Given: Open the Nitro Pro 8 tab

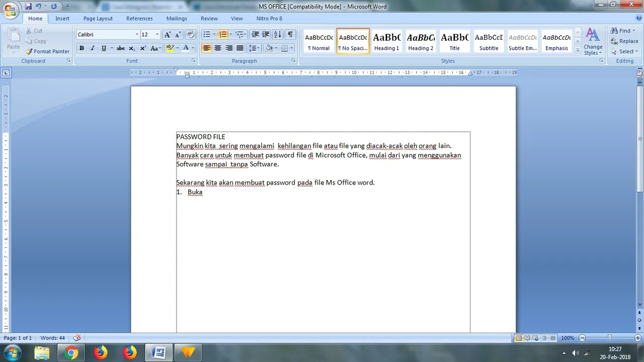Looking at the screenshot, I should (269, 19).
